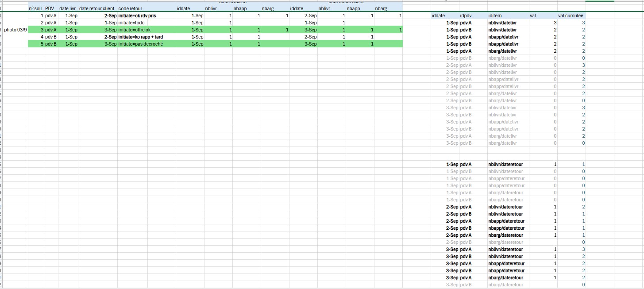Click the 'initiale=pas decroché' cell
Image resolution: width=644 pixels, height=289 pixels.
(141, 44)
